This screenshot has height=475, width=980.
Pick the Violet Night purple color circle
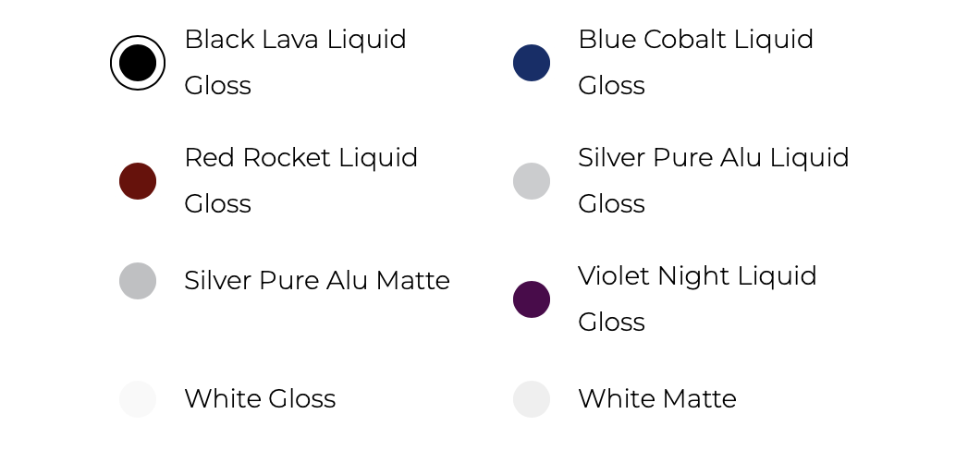pyautogui.click(x=532, y=299)
